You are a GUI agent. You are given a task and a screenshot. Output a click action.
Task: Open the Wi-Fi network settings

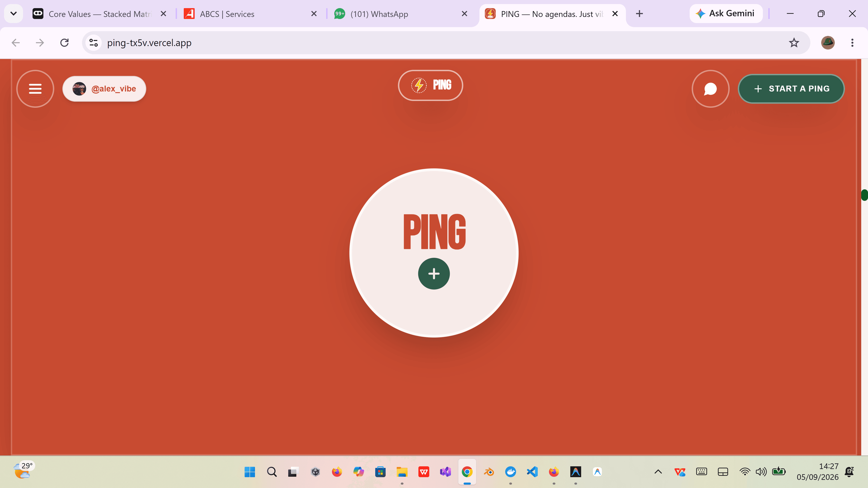tap(745, 472)
